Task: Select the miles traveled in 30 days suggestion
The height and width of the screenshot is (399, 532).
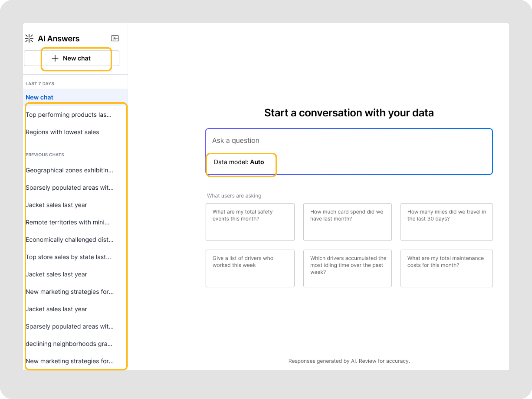Action: pyautogui.click(x=446, y=222)
